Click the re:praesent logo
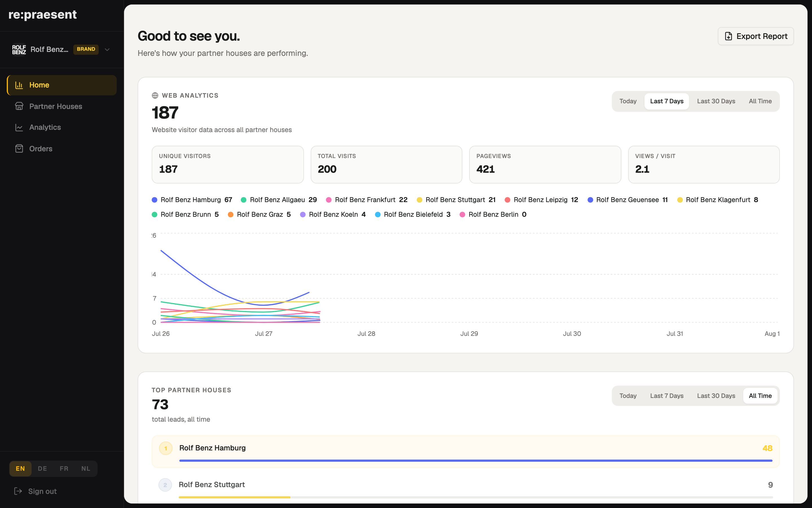 [43, 14]
